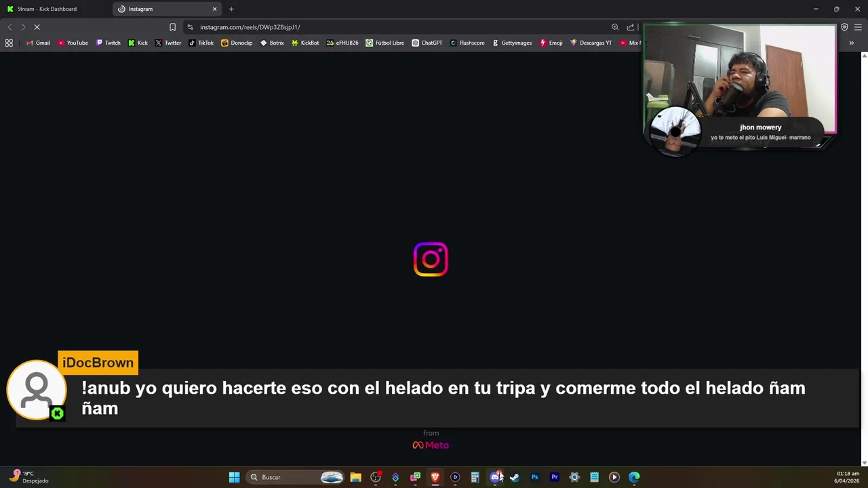Click the Buscar taskbar search box
This screenshot has height=488, width=868.
(295, 477)
